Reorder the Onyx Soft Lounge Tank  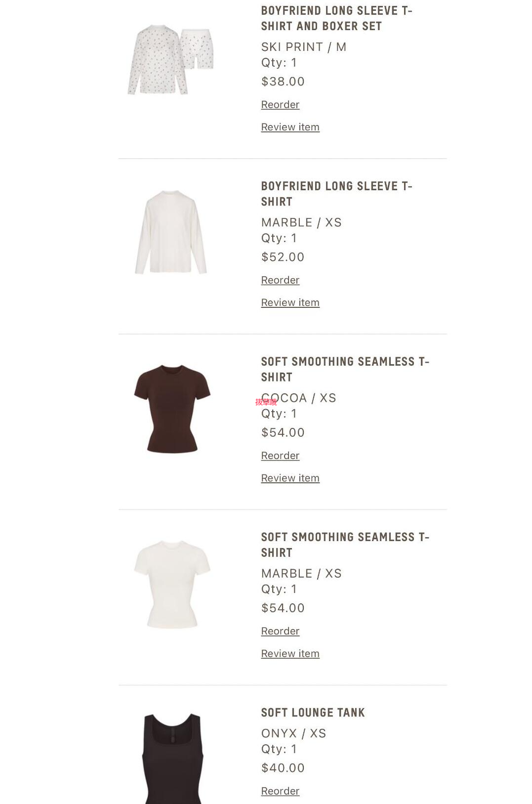pos(280,791)
